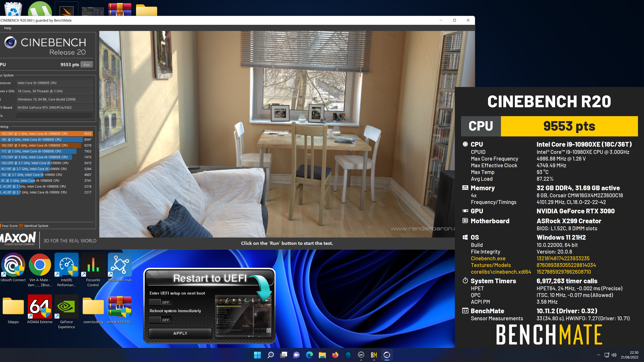Screen dimensions: 644x362
Task: Select ranking row with score 2317
Action: point(46,192)
